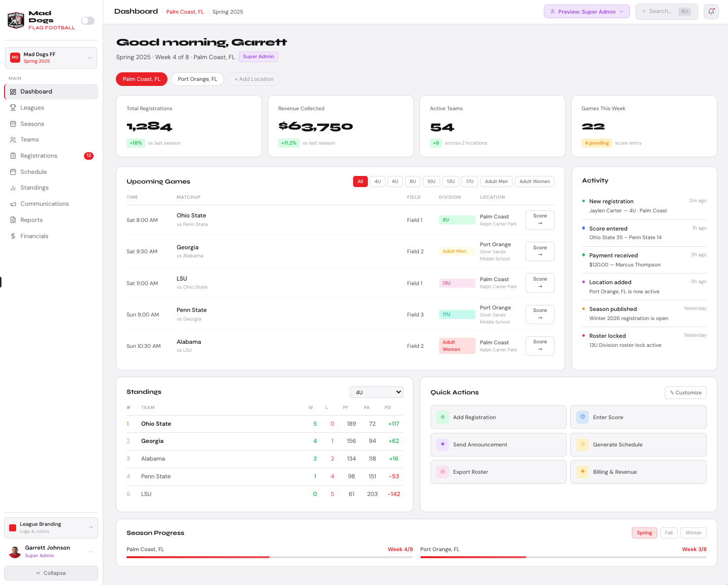Click the Standings bar chart icon
The width and height of the screenshot is (728, 585).
[x=13, y=188]
